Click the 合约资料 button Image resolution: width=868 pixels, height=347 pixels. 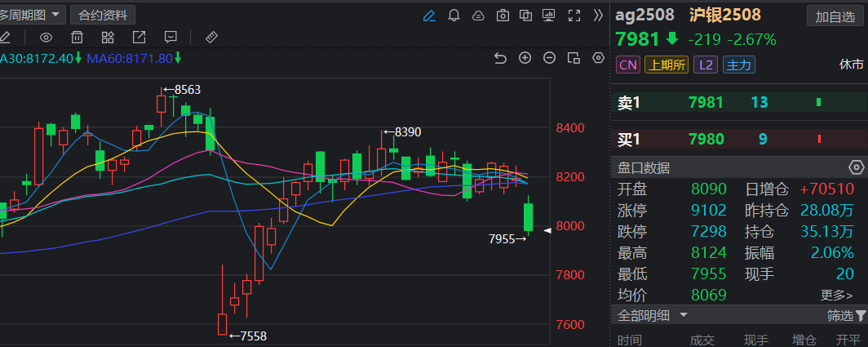[x=103, y=15]
